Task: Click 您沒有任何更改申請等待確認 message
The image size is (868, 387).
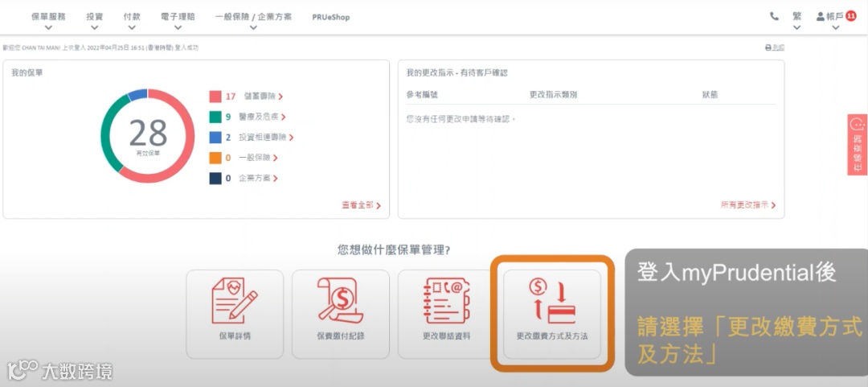Action: (461, 118)
